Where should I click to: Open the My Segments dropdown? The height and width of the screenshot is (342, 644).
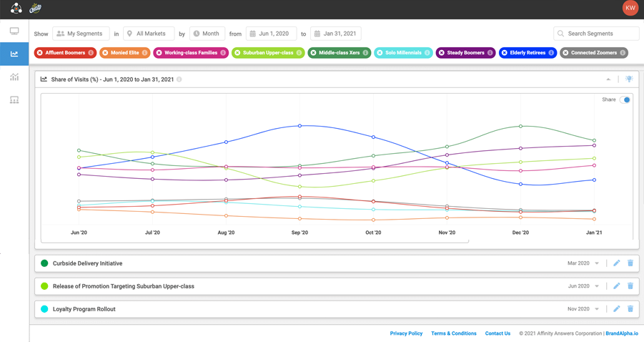pyautogui.click(x=81, y=34)
